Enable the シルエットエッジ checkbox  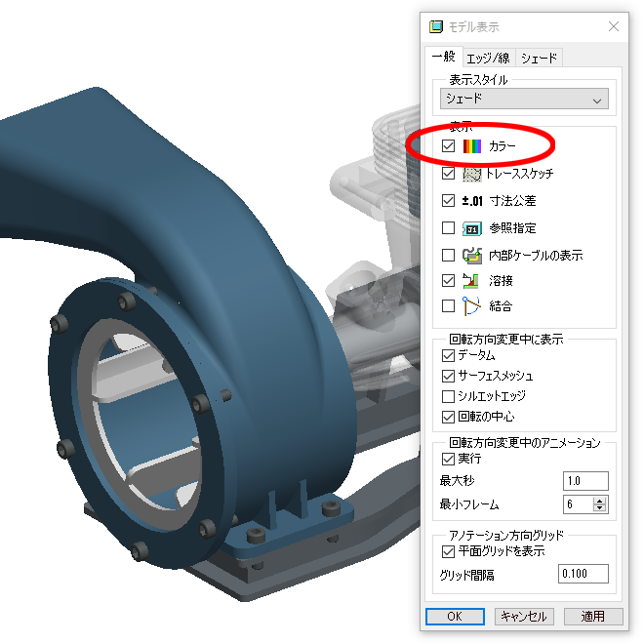point(448,396)
